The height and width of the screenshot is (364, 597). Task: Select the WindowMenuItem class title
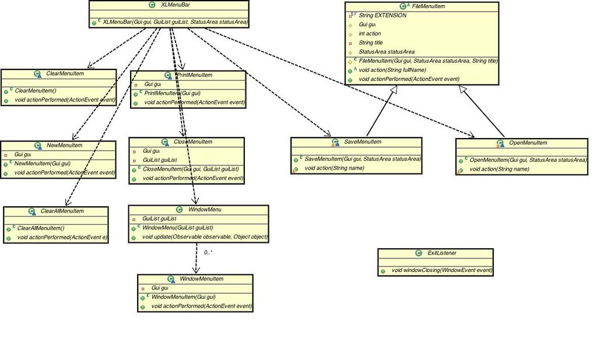201,279
